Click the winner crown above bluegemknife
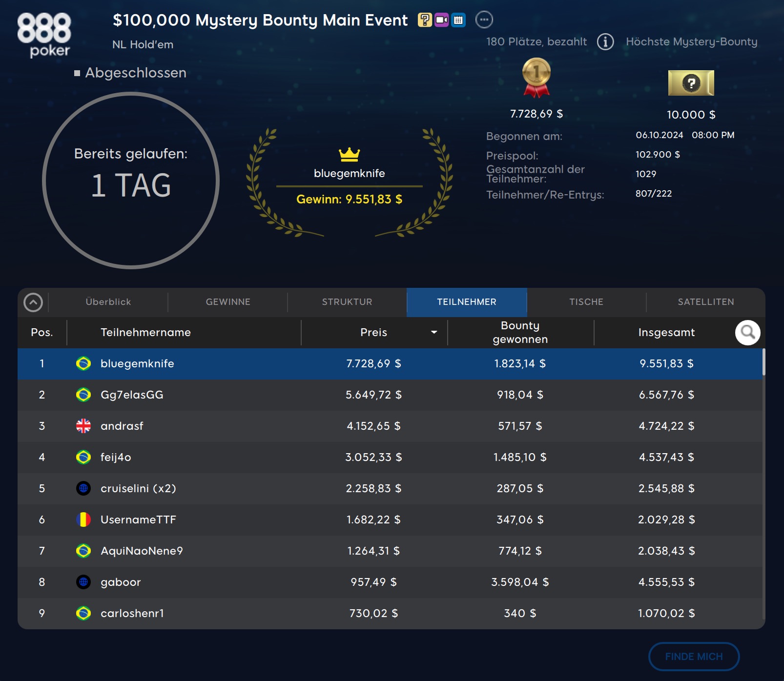Viewport: 784px width, 681px height. (x=349, y=155)
